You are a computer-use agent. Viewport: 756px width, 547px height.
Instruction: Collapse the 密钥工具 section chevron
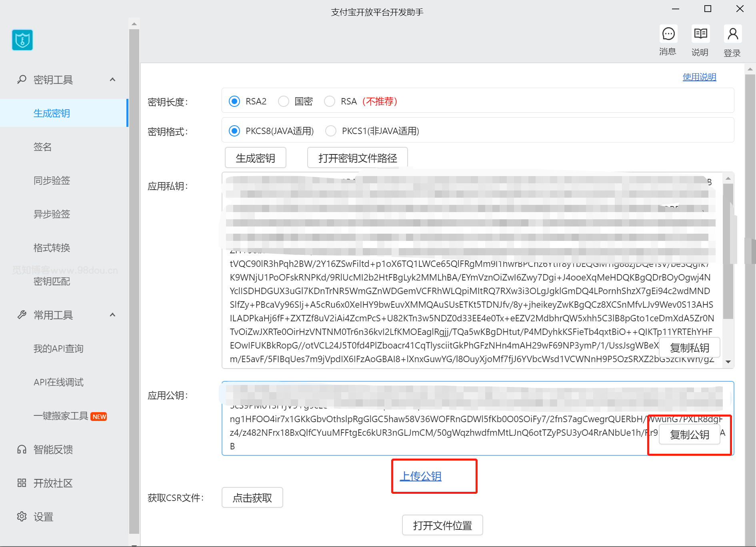113,80
